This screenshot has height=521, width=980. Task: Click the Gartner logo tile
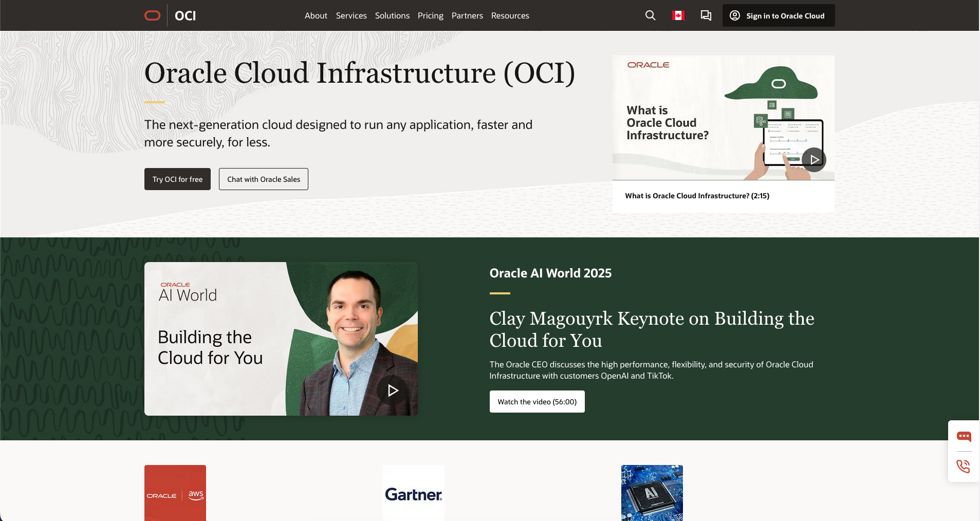413,493
